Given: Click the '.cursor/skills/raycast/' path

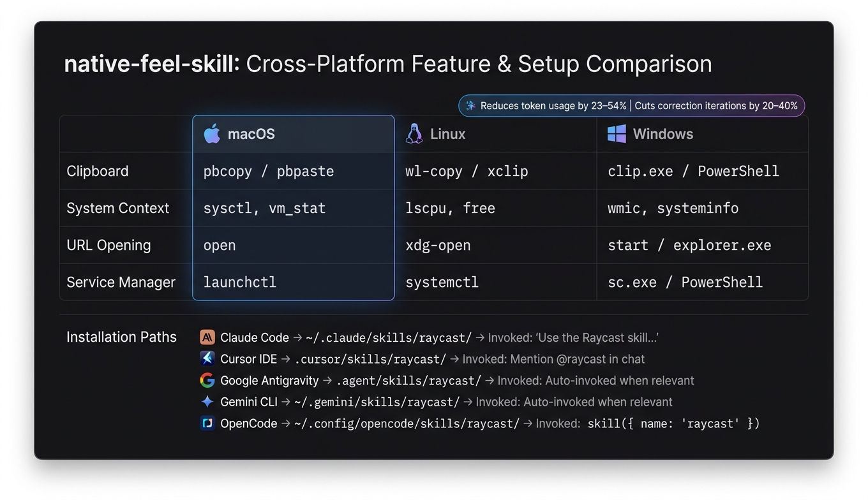Looking at the screenshot, I should click(370, 359).
